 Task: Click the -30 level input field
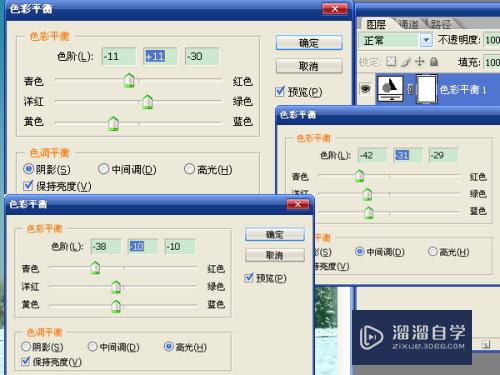pos(202,56)
